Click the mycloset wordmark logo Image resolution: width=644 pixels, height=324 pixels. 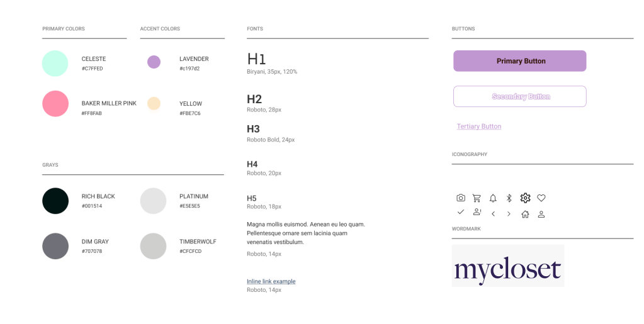tap(507, 266)
